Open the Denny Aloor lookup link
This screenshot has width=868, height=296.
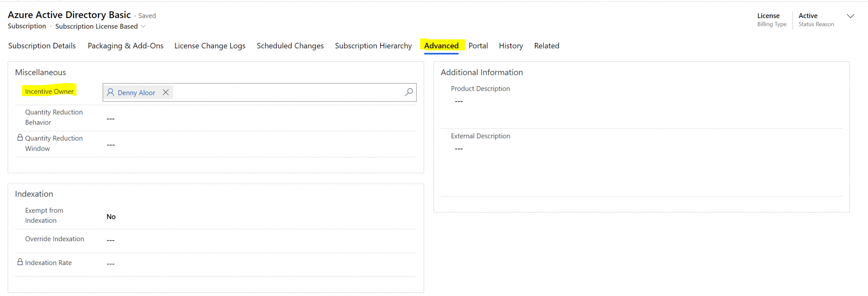coord(136,93)
